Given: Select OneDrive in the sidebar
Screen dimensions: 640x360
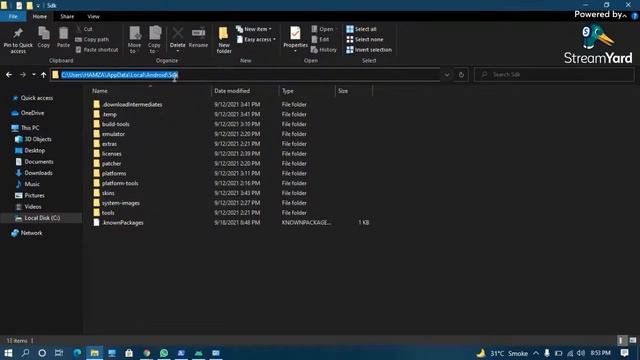Looking at the screenshot, I should (x=32, y=113).
